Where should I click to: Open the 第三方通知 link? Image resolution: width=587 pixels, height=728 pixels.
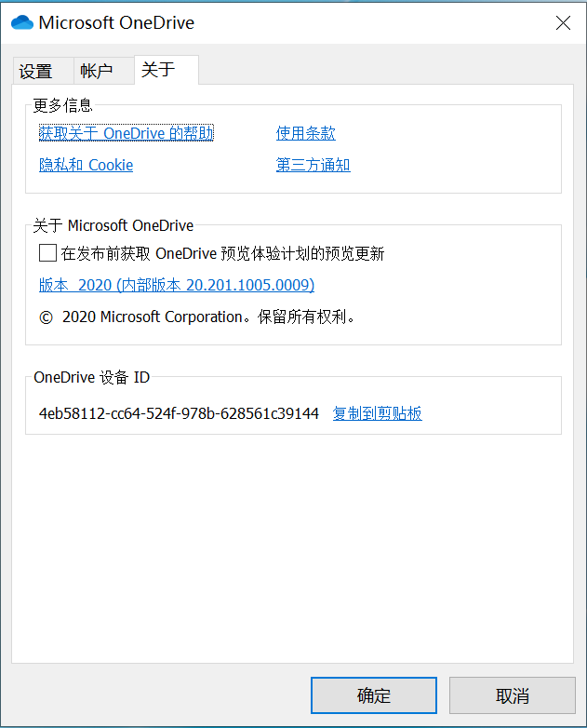(313, 165)
